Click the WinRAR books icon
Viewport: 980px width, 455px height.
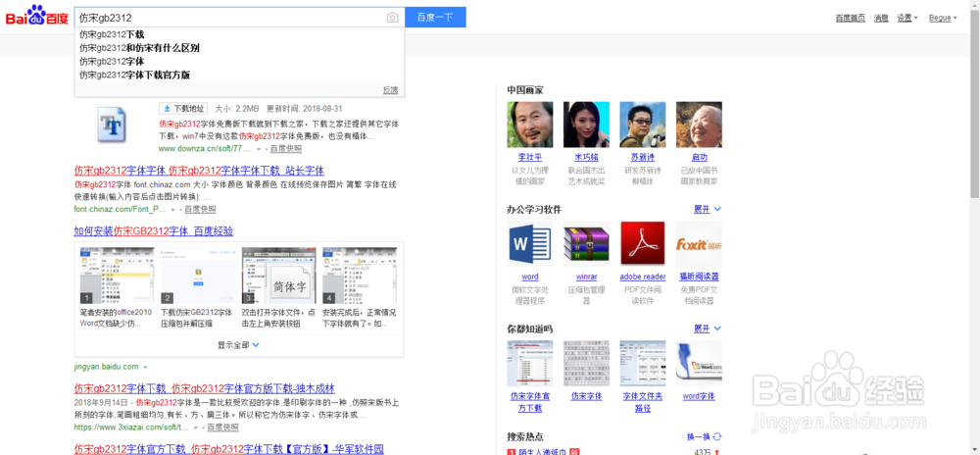pos(586,244)
